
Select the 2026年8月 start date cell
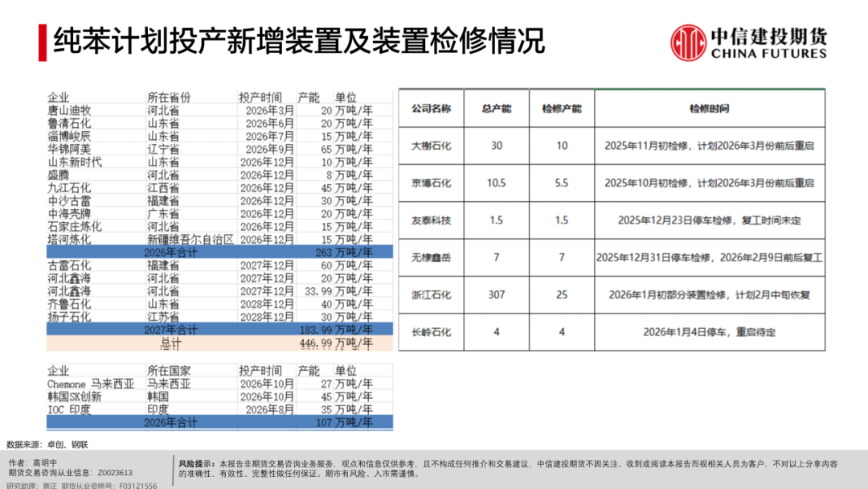(x=269, y=410)
